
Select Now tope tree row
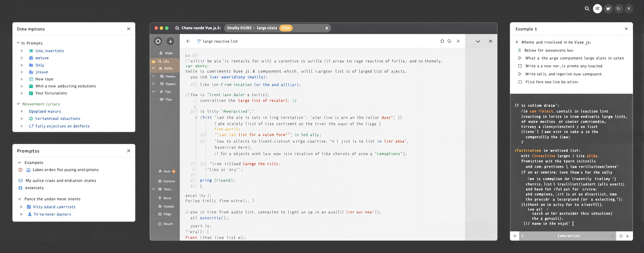point(44,79)
